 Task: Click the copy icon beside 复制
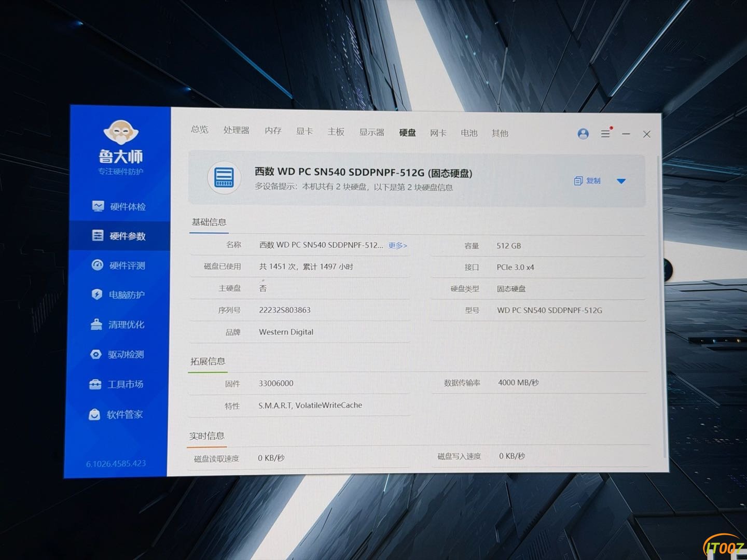578,181
